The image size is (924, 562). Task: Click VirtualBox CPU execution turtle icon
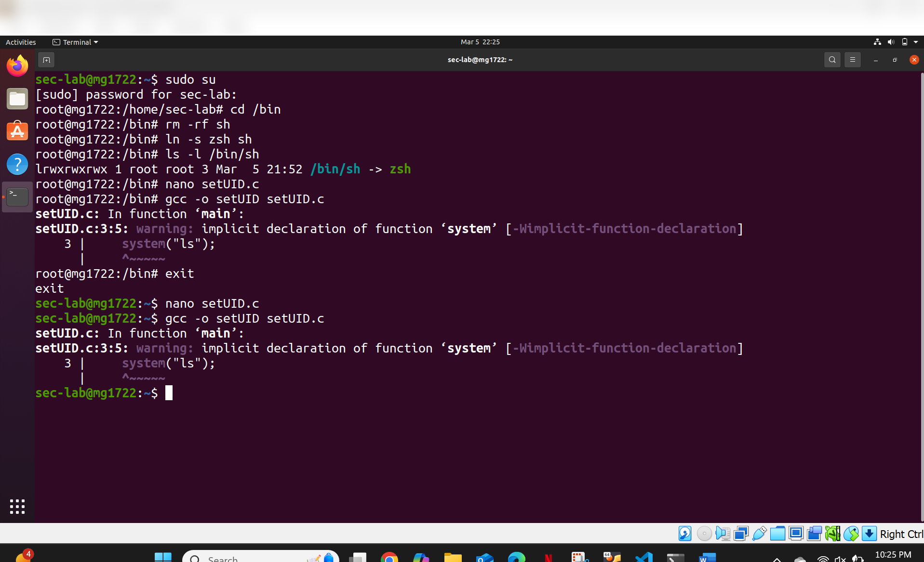(832, 534)
